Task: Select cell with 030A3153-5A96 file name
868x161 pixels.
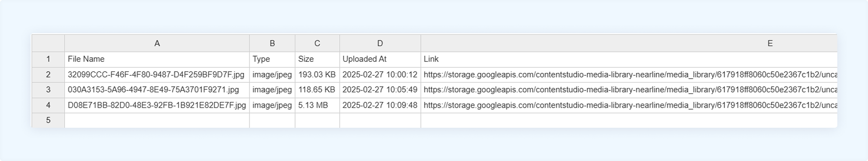Action: (157, 90)
